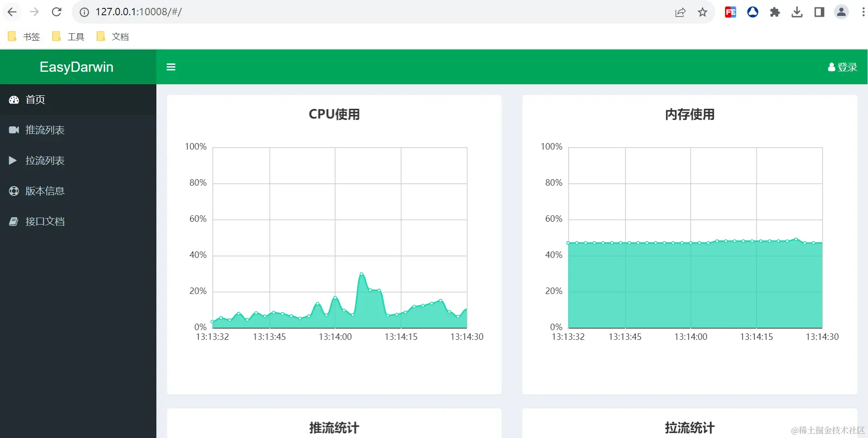Open 版本信息 in the sidebar
Image resolution: width=868 pixels, height=438 pixels.
(x=78, y=191)
